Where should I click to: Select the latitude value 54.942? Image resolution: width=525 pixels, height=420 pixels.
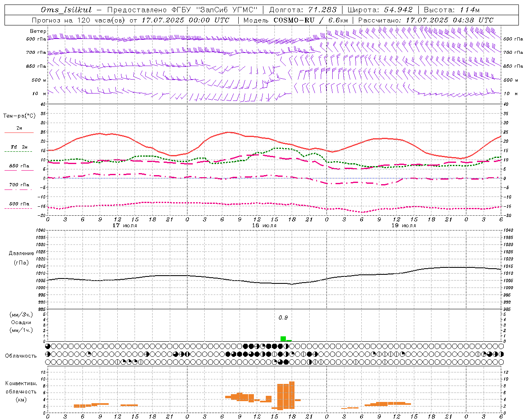[x=398, y=10]
